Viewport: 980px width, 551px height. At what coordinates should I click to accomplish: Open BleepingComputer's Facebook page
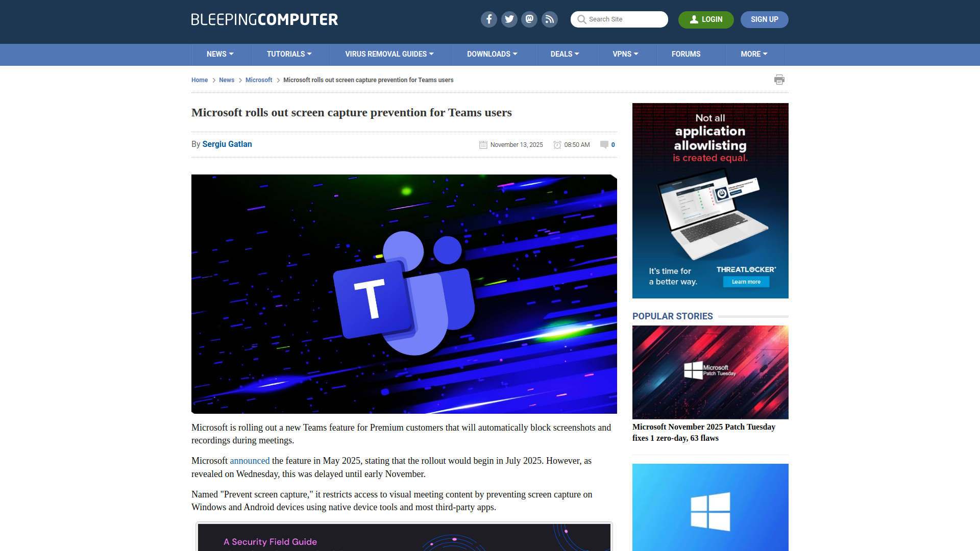tap(488, 19)
